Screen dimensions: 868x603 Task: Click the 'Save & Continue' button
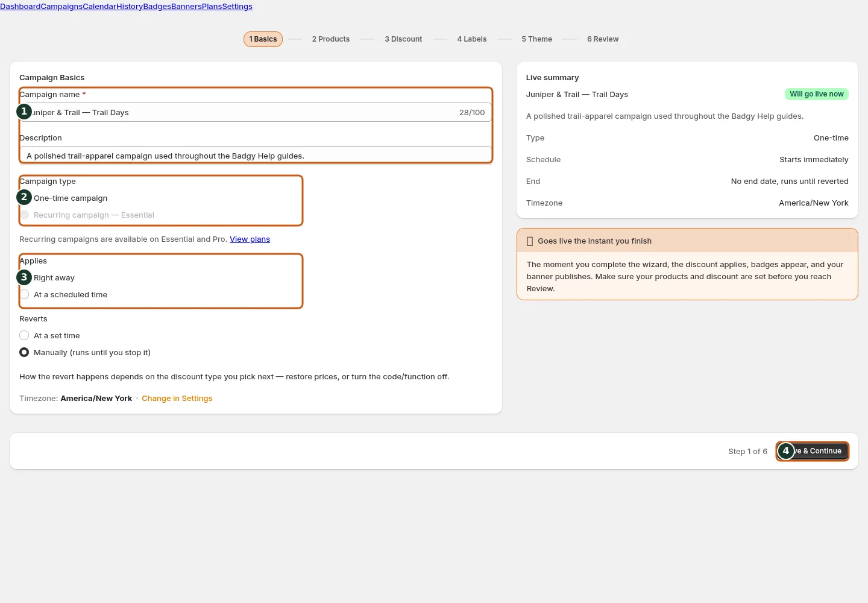[813, 451]
